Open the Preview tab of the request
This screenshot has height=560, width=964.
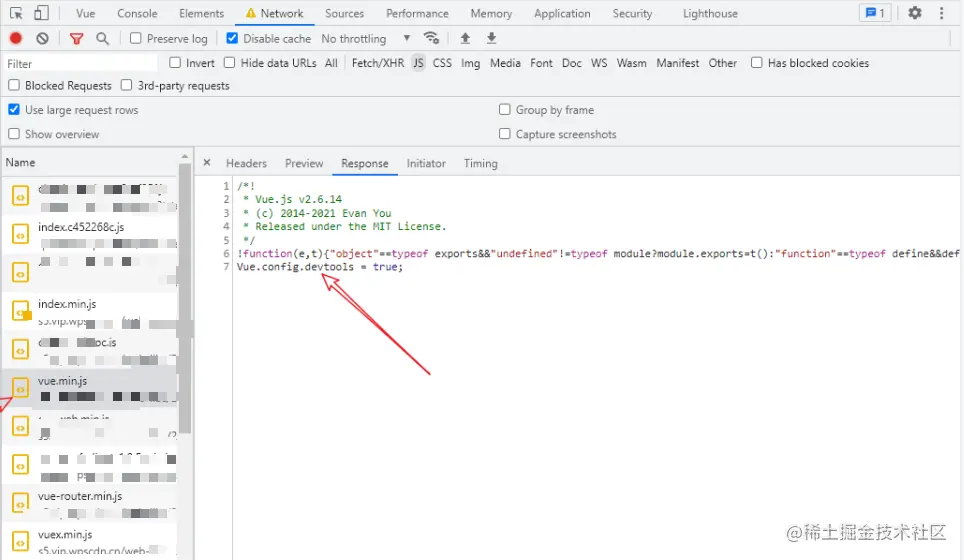(304, 164)
